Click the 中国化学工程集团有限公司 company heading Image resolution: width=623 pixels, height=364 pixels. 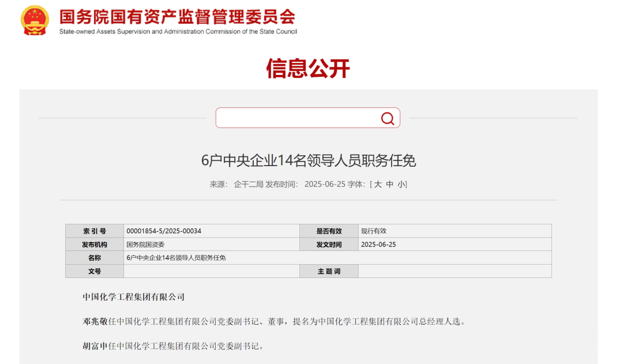[133, 297]
